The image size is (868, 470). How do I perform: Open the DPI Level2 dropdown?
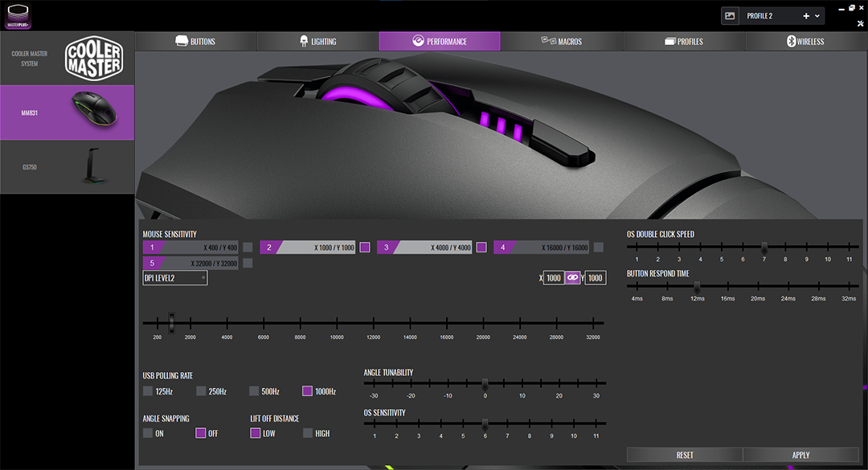[174, 278]
